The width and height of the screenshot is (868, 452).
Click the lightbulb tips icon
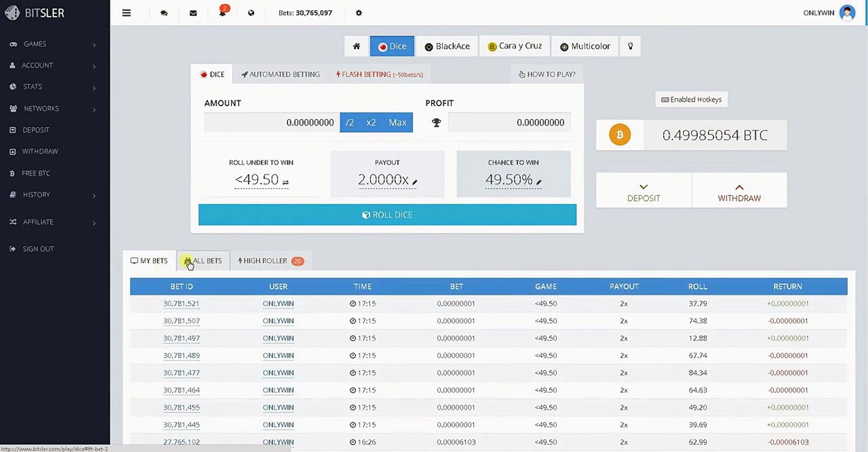point(630,46)
